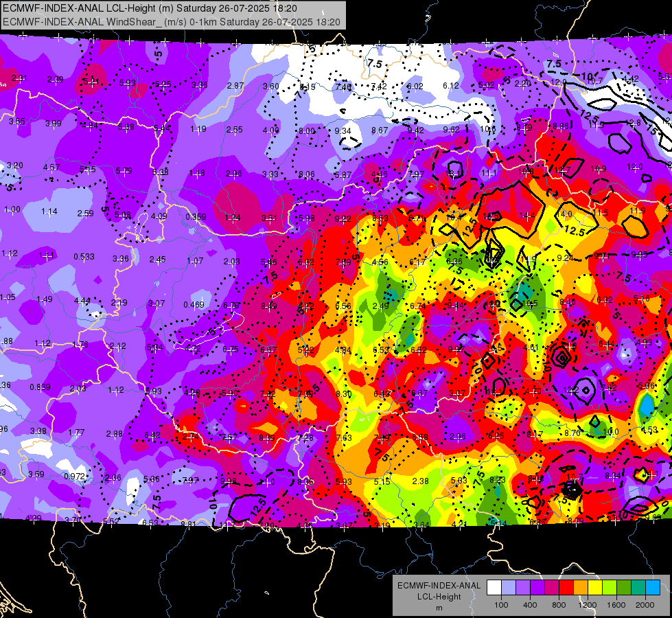Click the grid value 3.20

(x=15, y=165)
